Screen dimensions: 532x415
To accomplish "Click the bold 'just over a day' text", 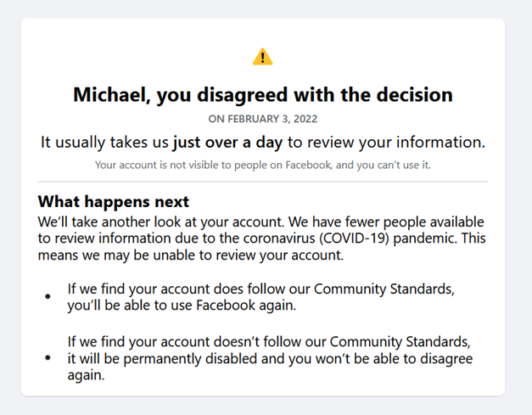I will point(227,143).
